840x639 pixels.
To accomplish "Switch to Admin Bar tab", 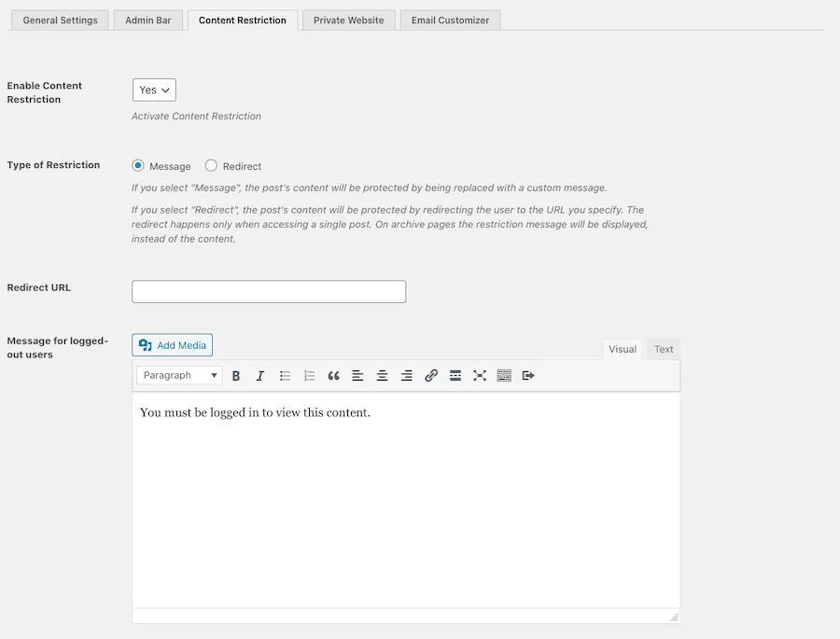I will 147,21.
